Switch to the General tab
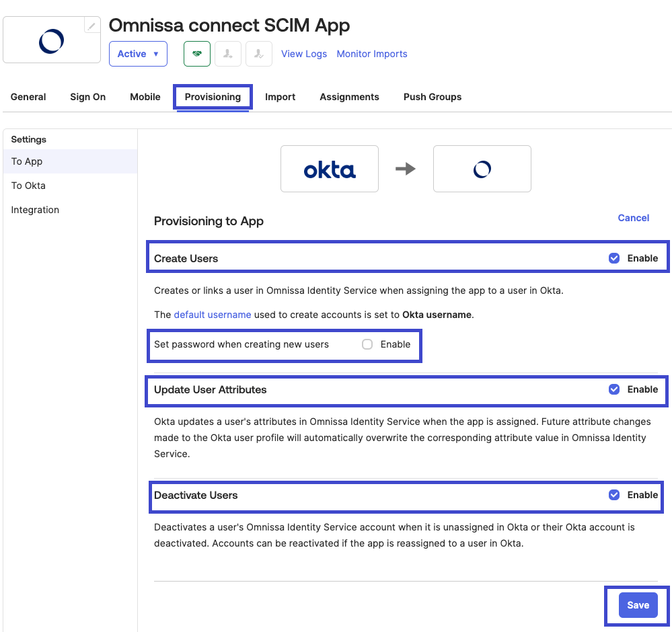Viewport: 672px width, 632px height. pyautogui.click(x=28, y=97)
